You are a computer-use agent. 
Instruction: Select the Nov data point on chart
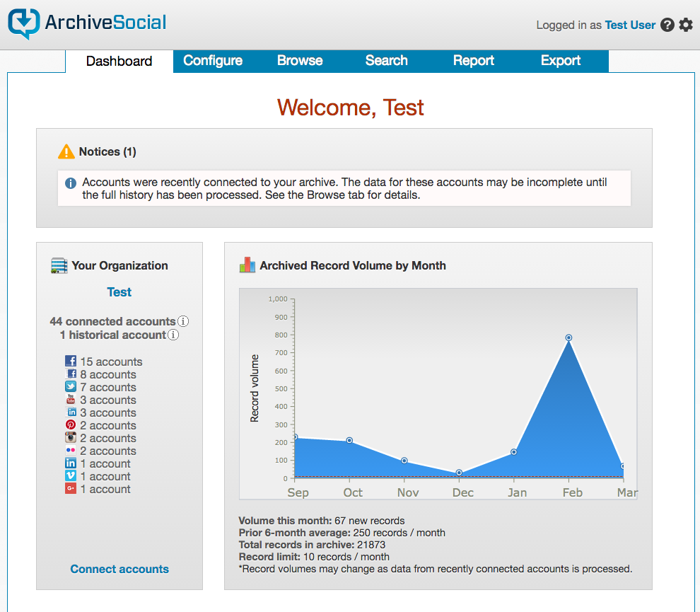tap(404, 461)
